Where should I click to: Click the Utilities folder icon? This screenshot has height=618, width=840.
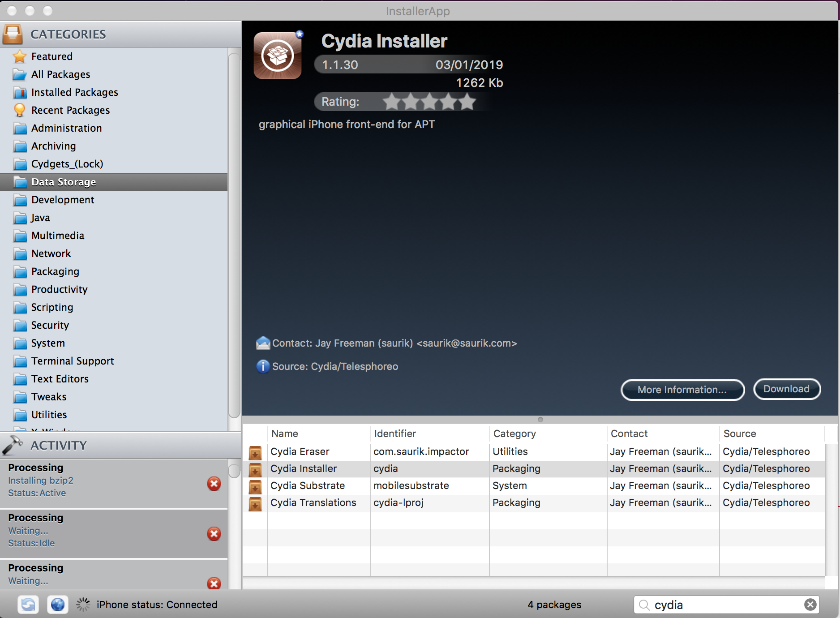pos(20,415)
